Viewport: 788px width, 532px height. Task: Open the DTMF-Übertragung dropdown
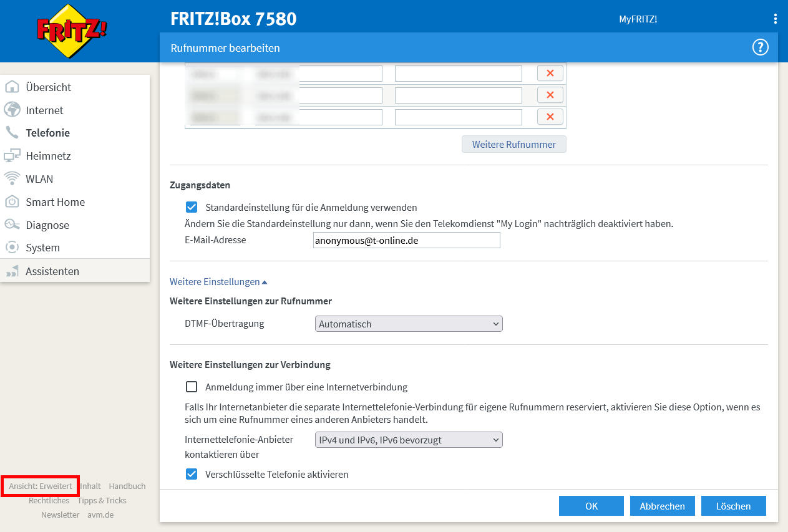point(409,324)
